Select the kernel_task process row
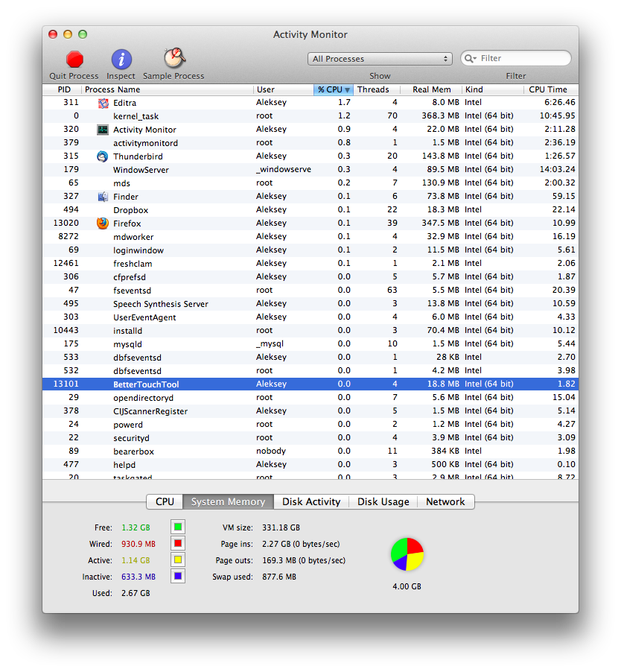 click(x=310, y=116)
